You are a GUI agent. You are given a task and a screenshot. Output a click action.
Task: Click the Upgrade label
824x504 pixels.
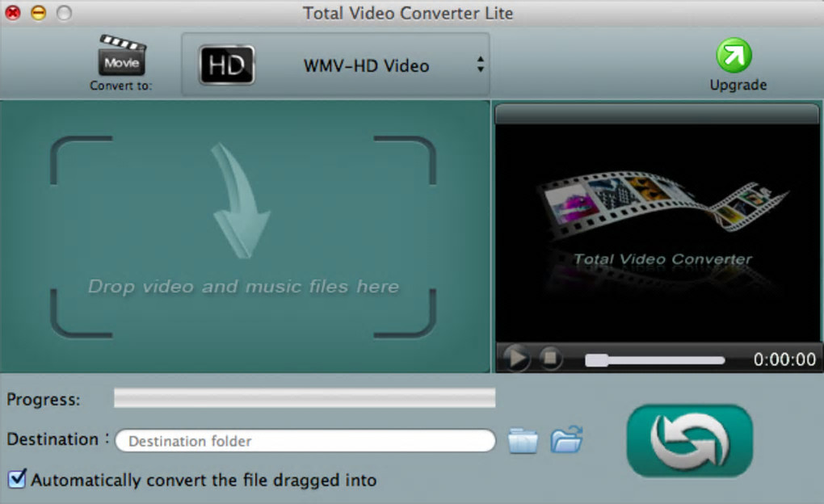pos(738,85)
